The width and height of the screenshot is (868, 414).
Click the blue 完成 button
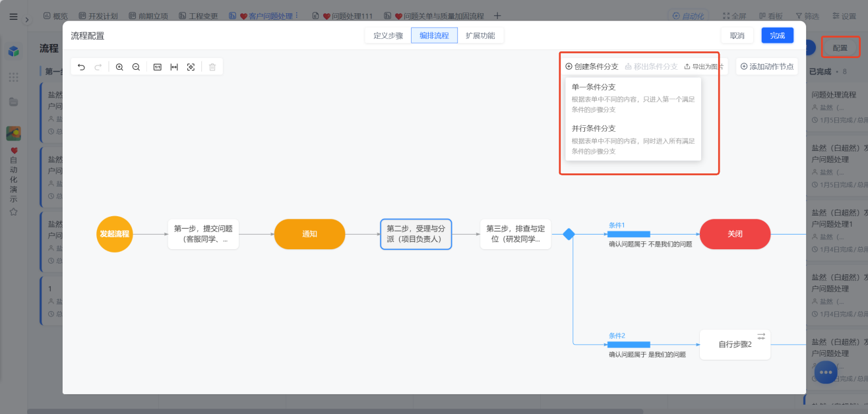click(778, 36)
